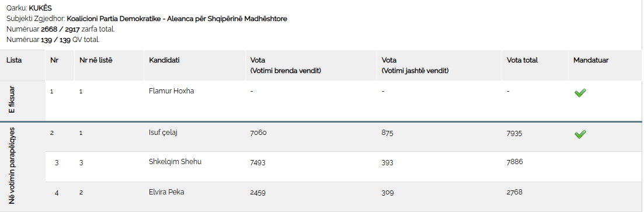Select the Në votimin parapëlqyes label
644x212 pixels.
pos(12,166)
